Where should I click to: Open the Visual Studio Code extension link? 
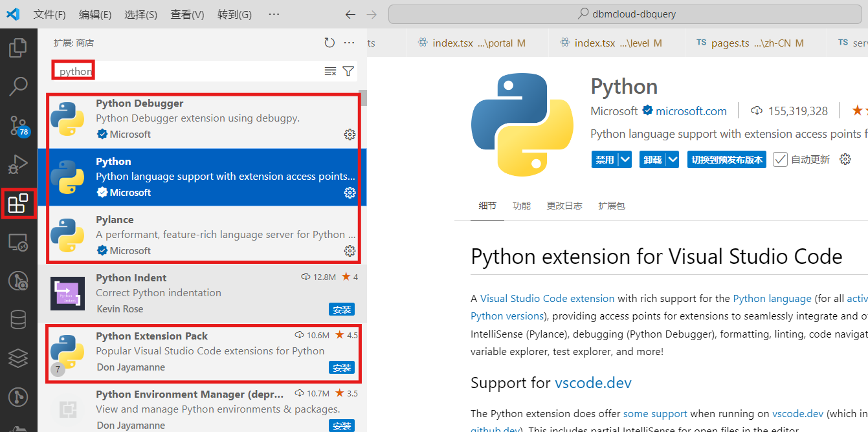click(x=547, y=298)
